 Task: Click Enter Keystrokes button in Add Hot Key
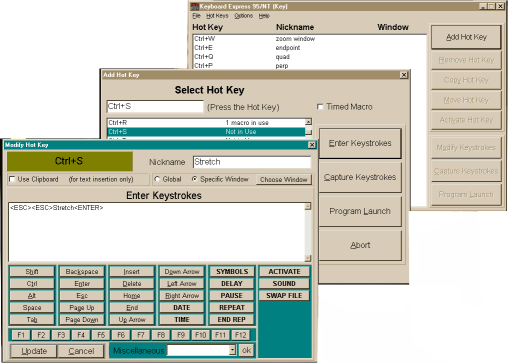(x=360, y=143)
